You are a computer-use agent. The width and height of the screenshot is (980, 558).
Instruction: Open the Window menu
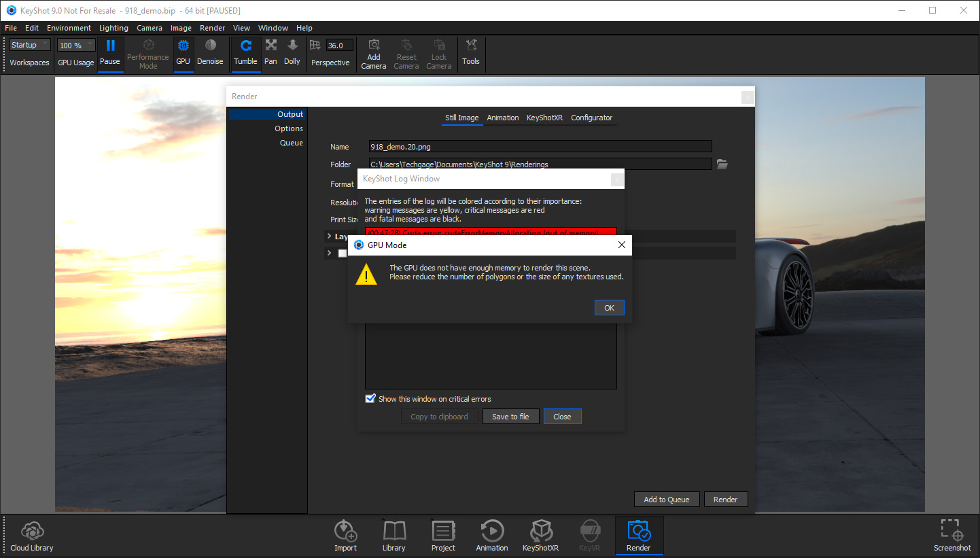[x=273, y=28]
